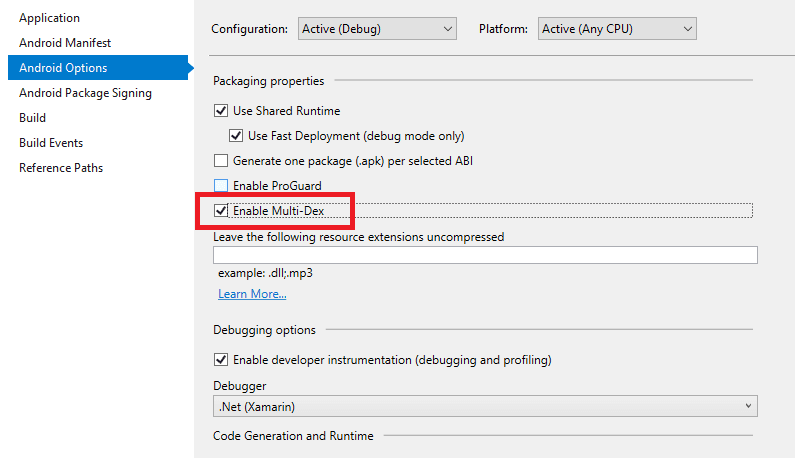Viewport: 795px width, 458px height.
Task: Open the Build Events tab
Action: [x=51, y=143]
